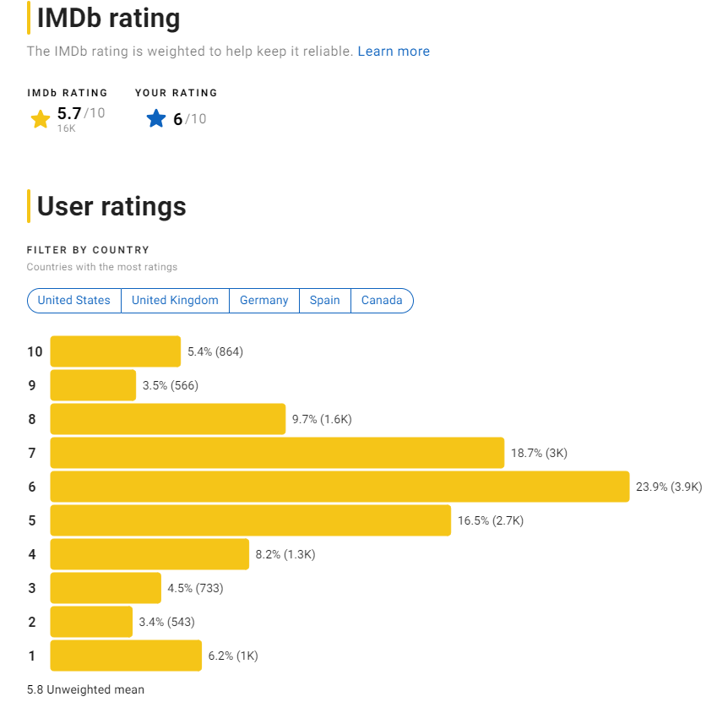728x713 pixels.
Task: Click your rating value 6/10
Action: point(187,117)
